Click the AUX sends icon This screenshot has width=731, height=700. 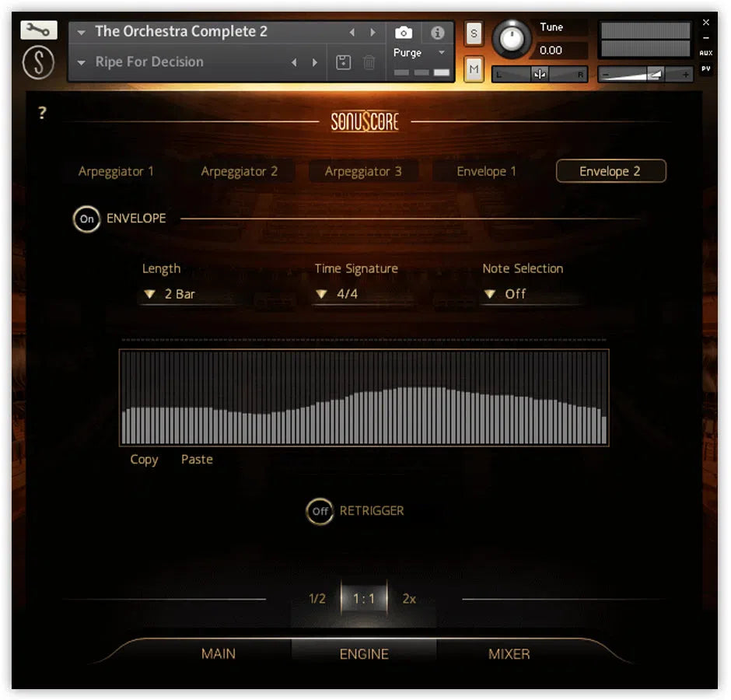[706, 52]
